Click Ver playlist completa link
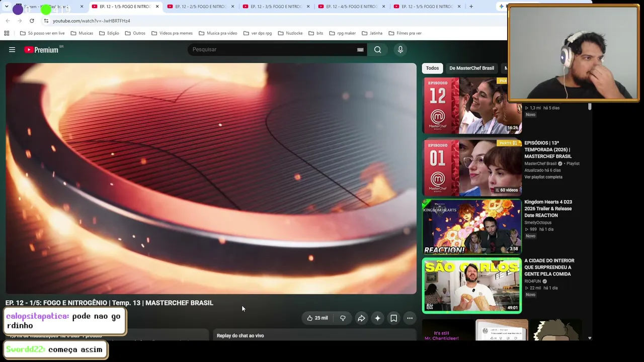This screenshot has height=362, width=644. 543,177
